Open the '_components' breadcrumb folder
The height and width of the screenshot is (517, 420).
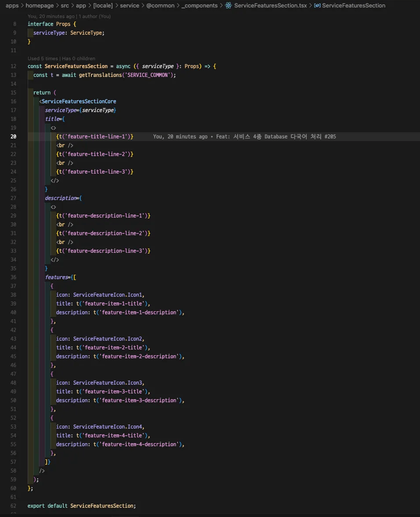[199, 6]
